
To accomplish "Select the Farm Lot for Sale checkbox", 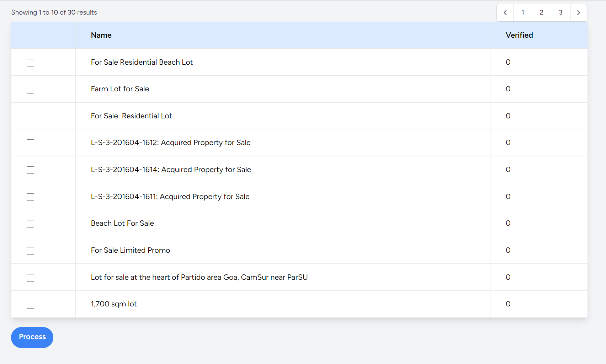I will [x=31, y=90].
